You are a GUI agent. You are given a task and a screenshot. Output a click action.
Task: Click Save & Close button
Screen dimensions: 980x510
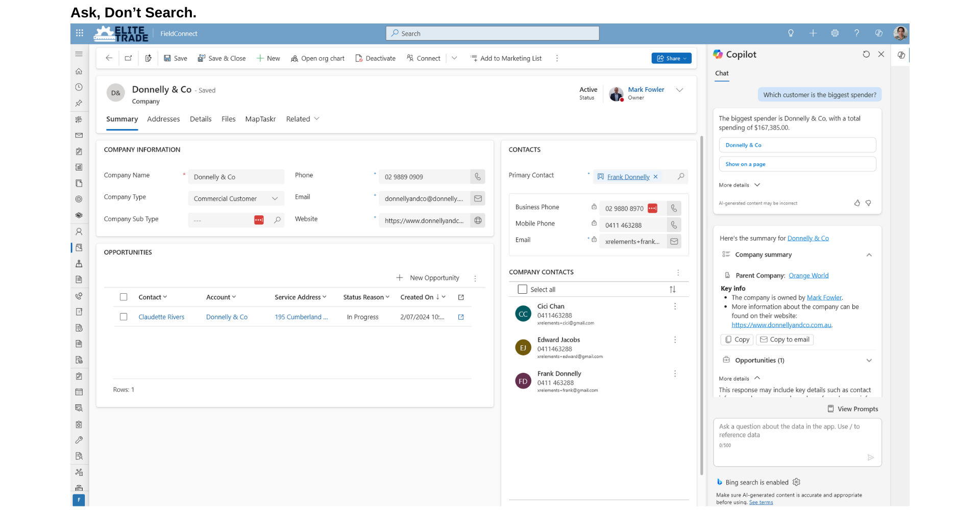click(222, 58)
